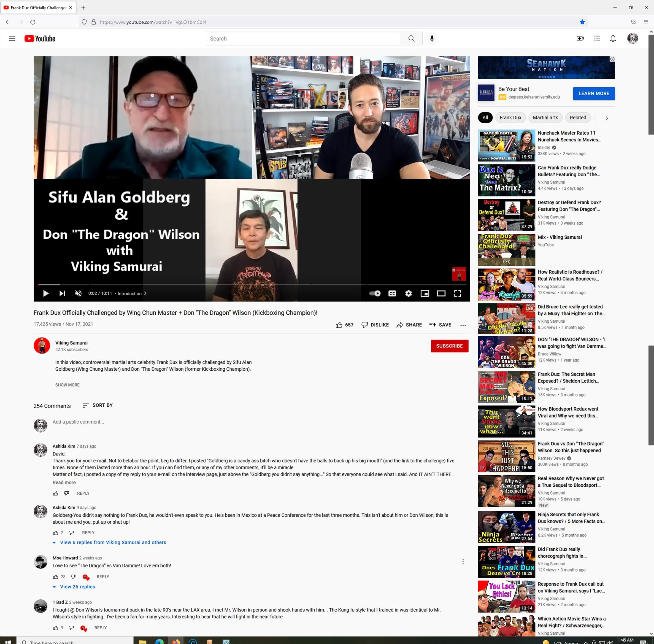Reload the page in browser
The image size is (654, 644).
[x=33, y=22]
